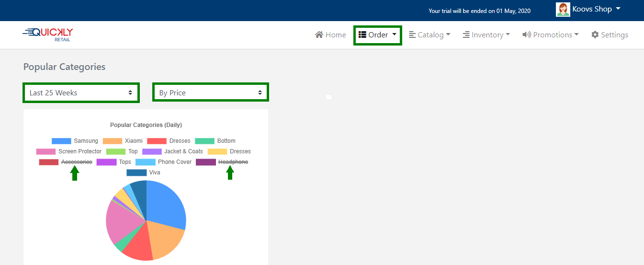The image size is (644, 265).
Task: Re-enable the struck-through Accessories legend item
Action: [x=76, y=162]
